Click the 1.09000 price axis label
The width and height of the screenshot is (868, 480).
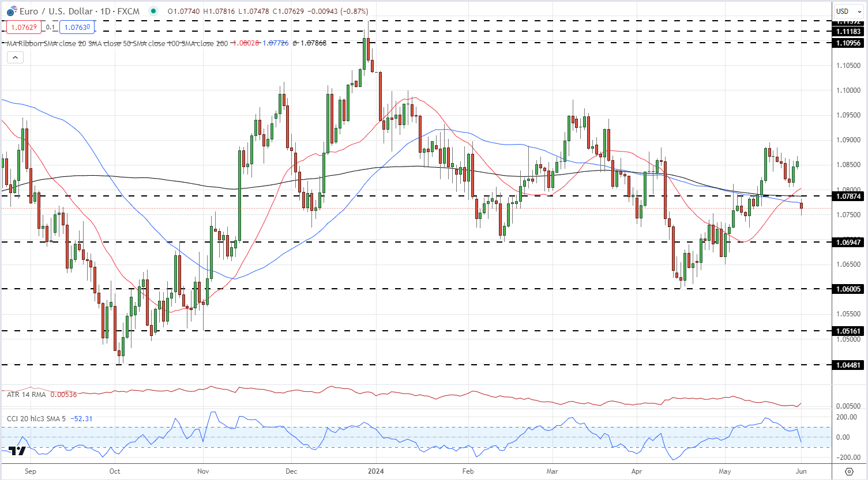click(x=848, y=140)
